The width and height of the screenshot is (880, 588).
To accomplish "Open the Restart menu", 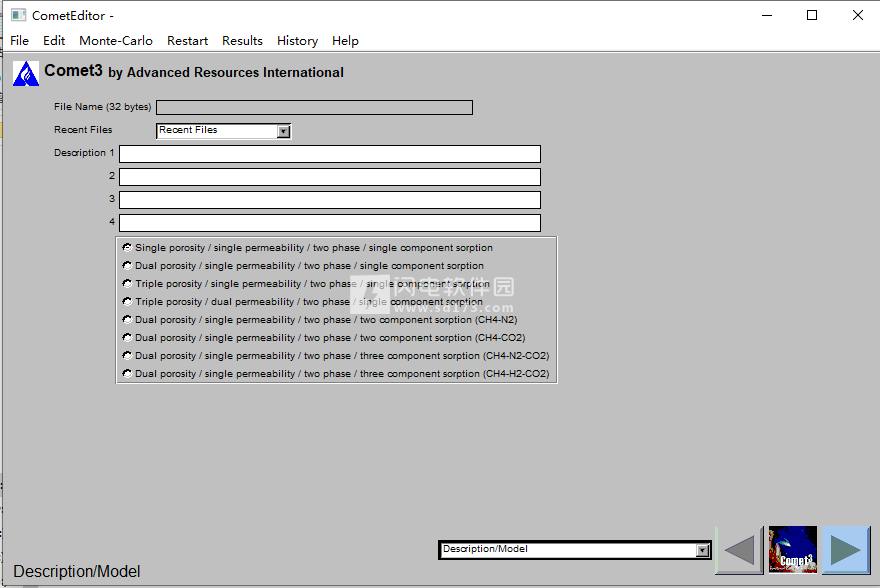I will coord(187,41).
